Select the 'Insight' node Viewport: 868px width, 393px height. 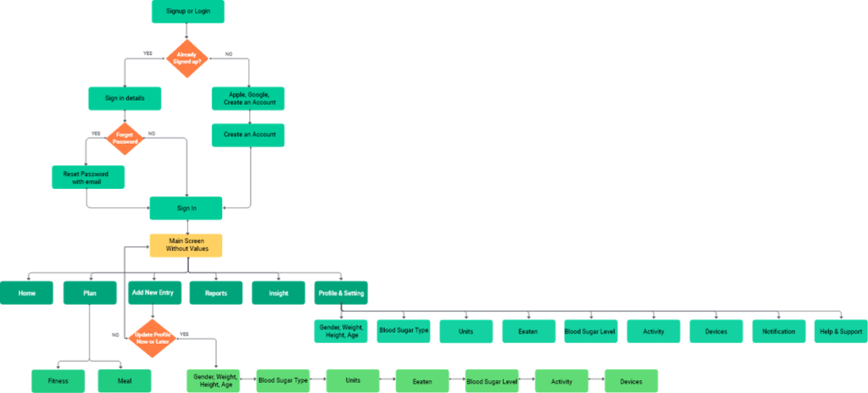coord(278,293)
